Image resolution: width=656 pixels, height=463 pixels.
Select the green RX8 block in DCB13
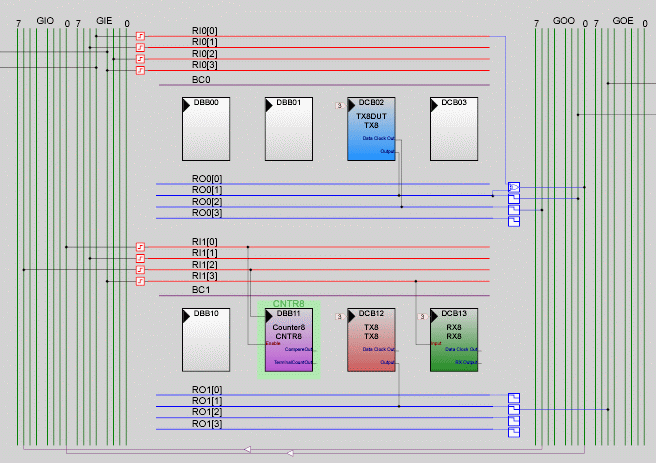pos(454,340)
